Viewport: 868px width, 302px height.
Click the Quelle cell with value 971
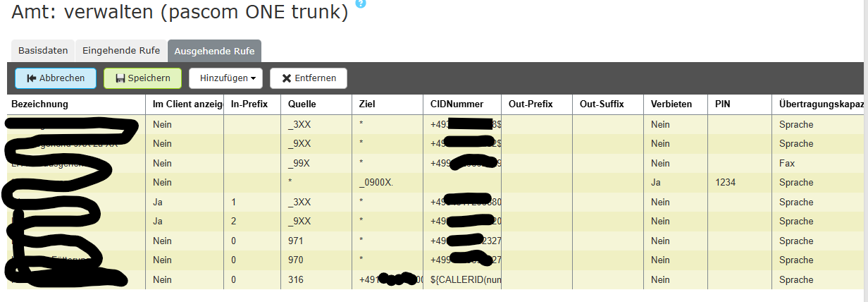pos(297,241)
